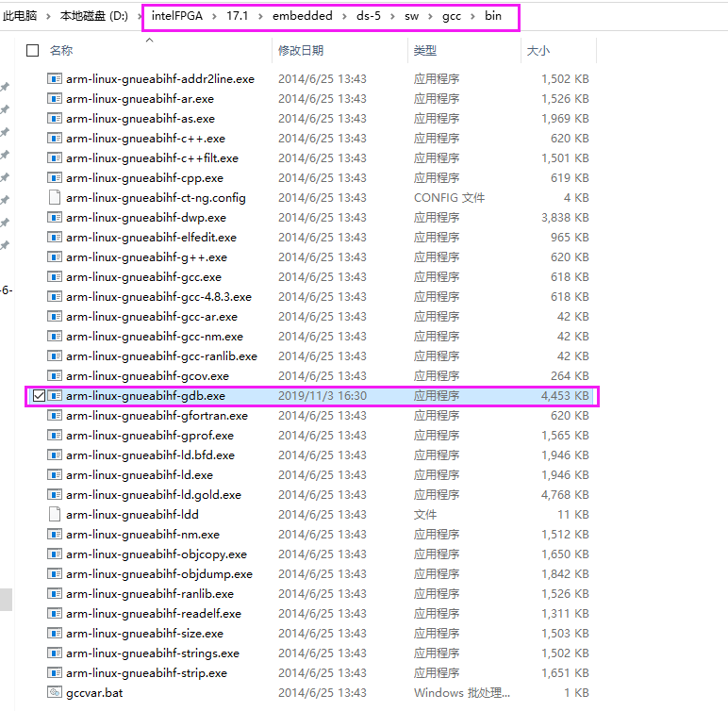
Task: Click the arm-linux-gnueabihf-g++.exe file icon
Action: tap(55, 256)
